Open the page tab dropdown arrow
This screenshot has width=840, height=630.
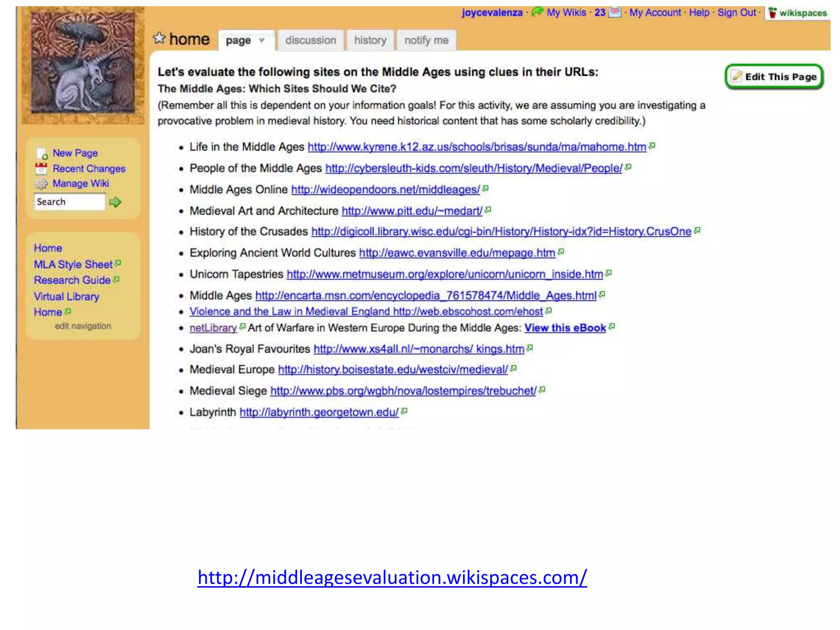point(261,40)
